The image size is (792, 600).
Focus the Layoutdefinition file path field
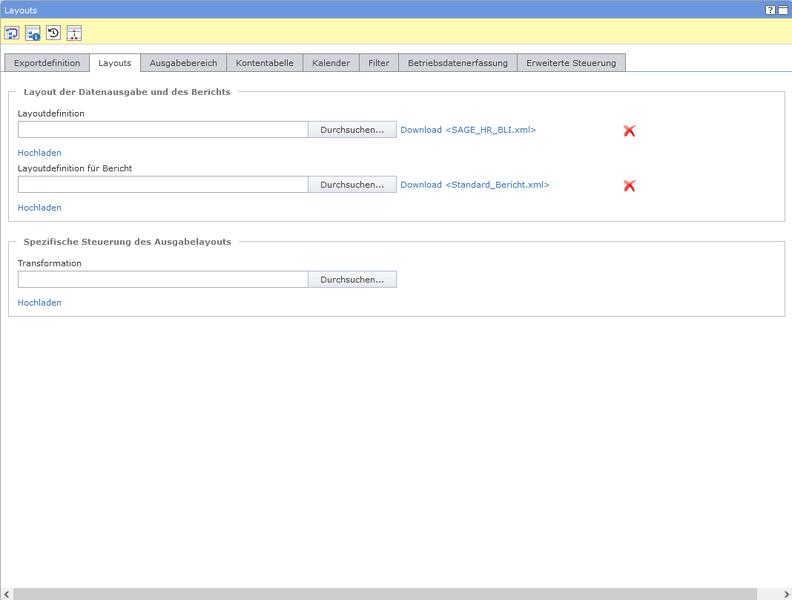tap(162, 130)
